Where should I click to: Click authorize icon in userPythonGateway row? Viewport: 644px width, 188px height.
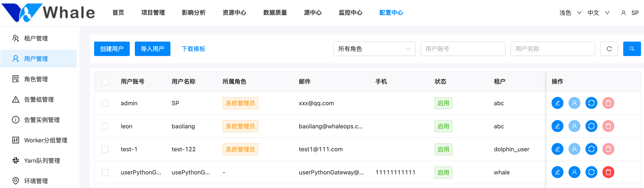pos(574,172)
